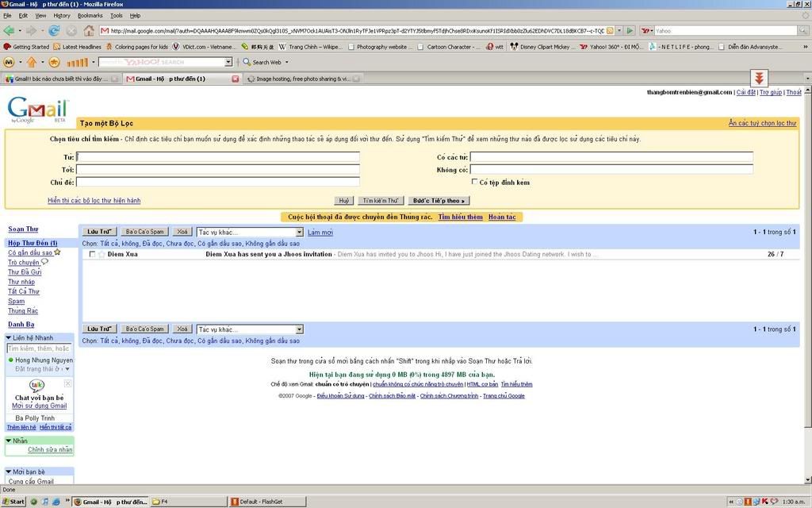Click the Start button on the taskbar

(13, 502)
